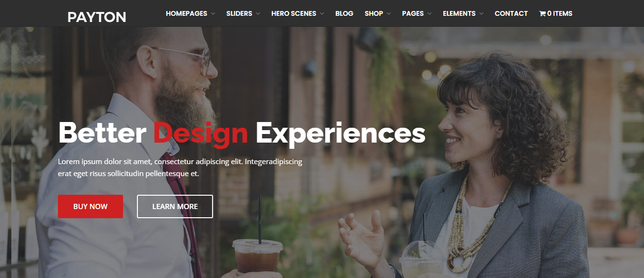
Task: Click the PAYTON logo
Action: [x=97, y=17]
